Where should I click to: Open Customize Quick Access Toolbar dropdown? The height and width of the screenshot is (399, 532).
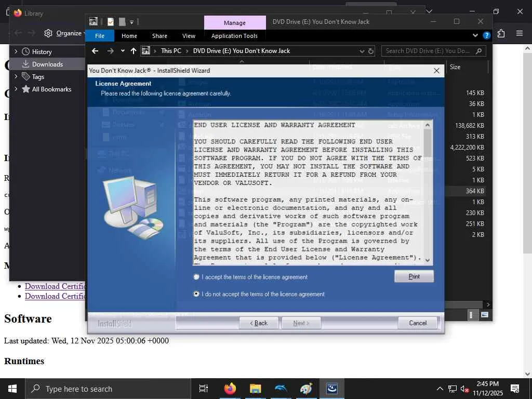click(131, 22)
